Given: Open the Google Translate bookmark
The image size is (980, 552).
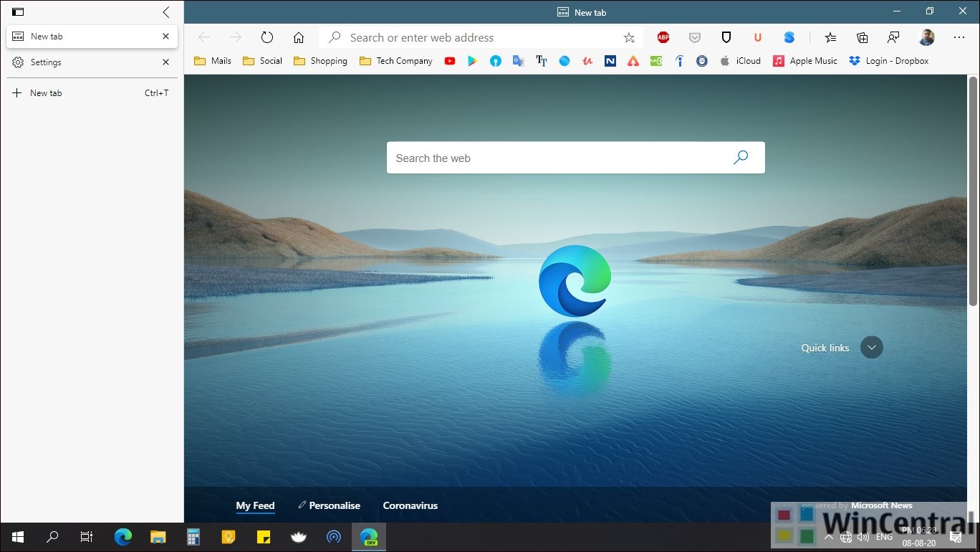Looking at the screenshot, I should click(x=518, y=61).
